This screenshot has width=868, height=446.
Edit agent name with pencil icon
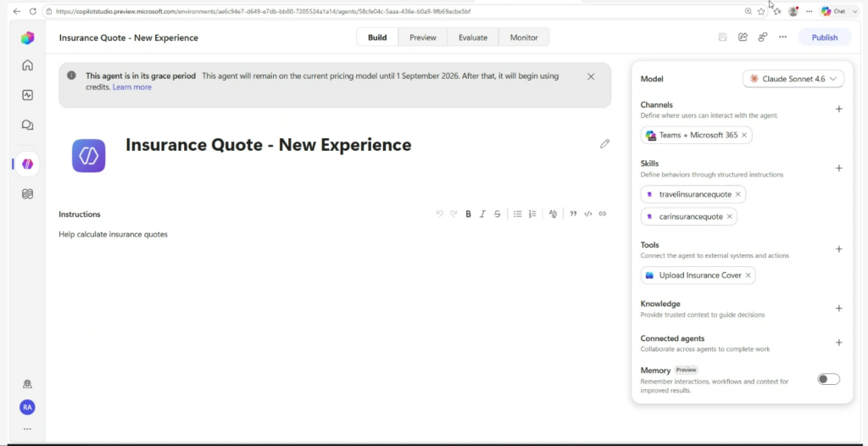pos(604,144)
